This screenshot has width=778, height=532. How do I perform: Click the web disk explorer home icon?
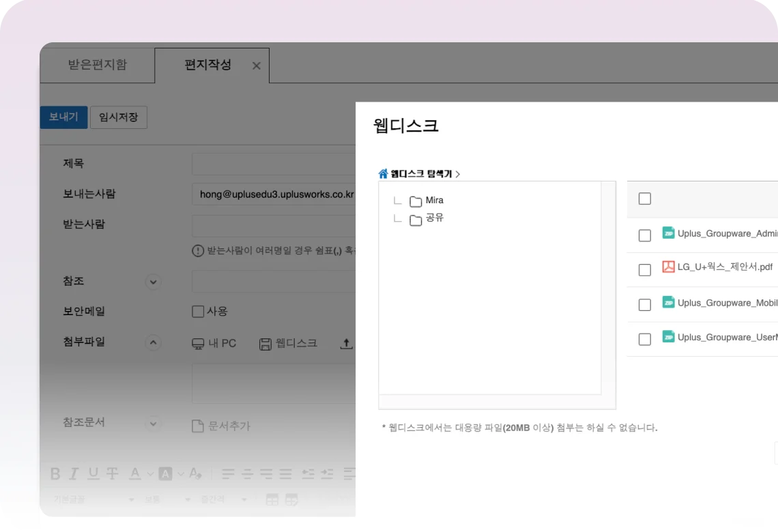[383, 174]
